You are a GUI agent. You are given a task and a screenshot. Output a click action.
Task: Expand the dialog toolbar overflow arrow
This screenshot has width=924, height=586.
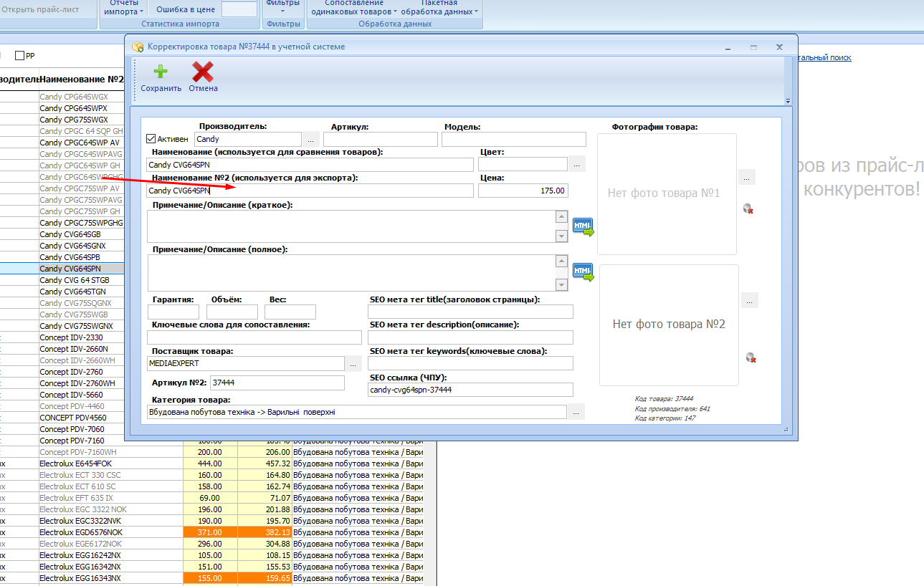coord(788,101)
